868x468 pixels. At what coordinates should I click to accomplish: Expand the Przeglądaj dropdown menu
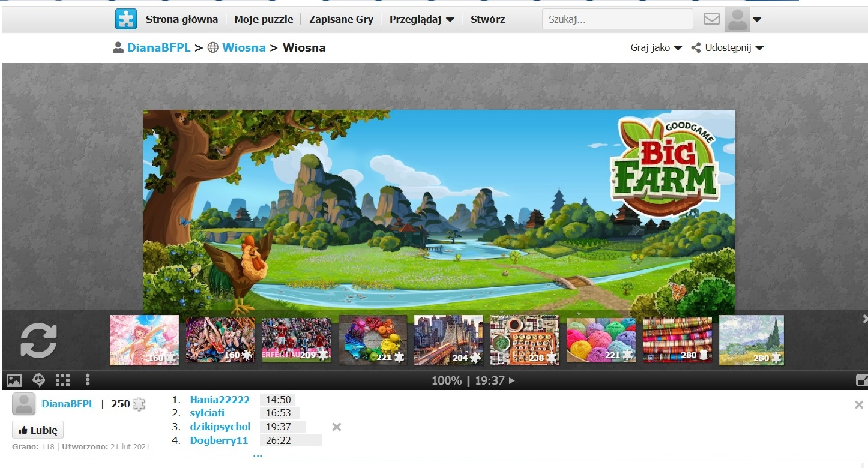pos(422,19)
